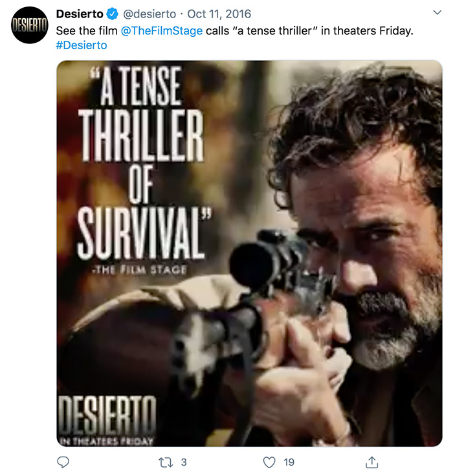Open the tweet options chevron menu
This screenshot has height=476, width=453.
click(x=437, y=13)
